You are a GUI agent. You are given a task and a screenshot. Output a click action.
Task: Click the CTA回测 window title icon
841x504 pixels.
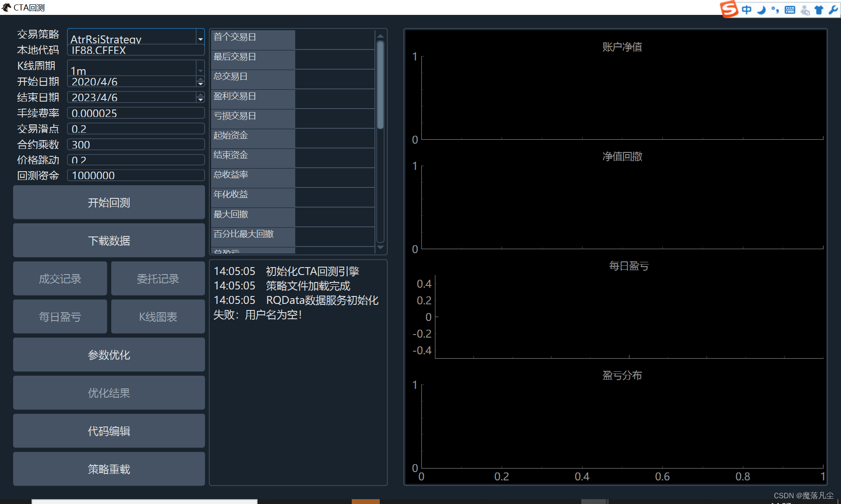point(6,7)
